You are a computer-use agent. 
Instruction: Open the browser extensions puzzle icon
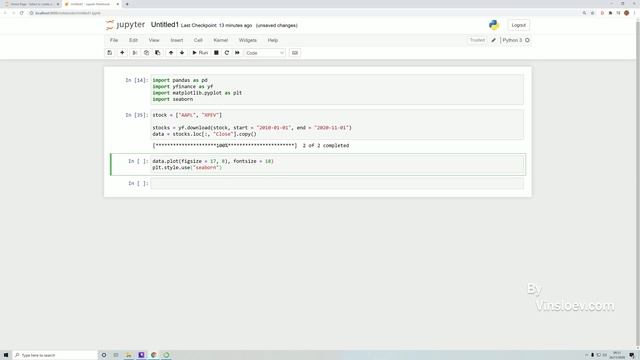(610, 13)
